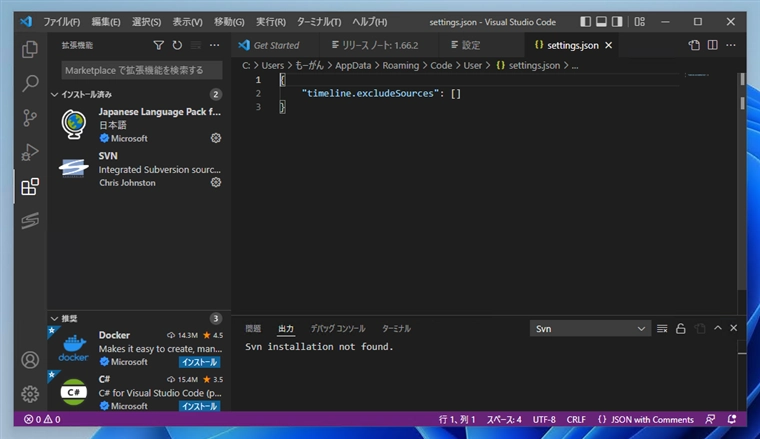Open the Explorer view in activity bar
The height and width of the screenshot is (439, 760).
point(30,49)
